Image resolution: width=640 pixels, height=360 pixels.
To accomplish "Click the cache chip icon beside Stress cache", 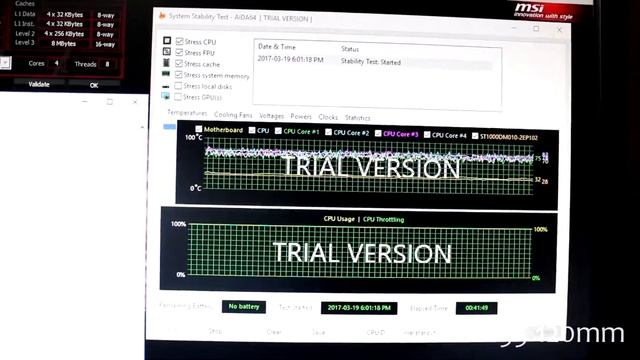I will [x=166, y=62].
